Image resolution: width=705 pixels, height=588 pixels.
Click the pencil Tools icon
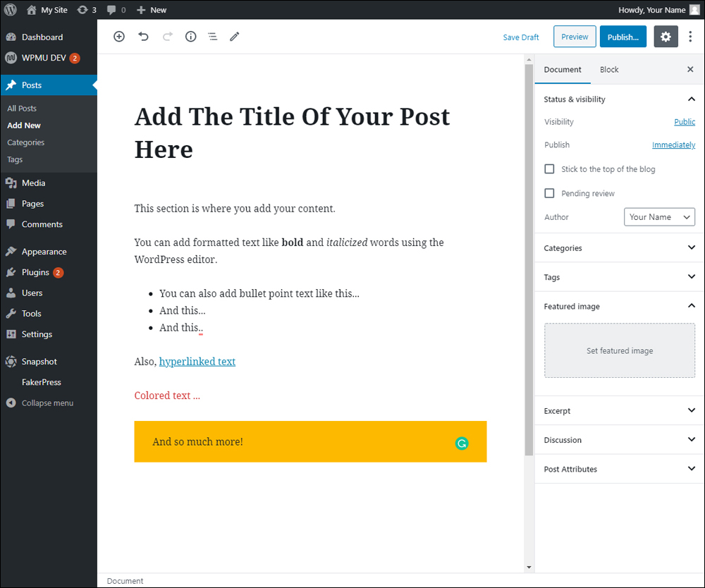(x=235, y=37)
